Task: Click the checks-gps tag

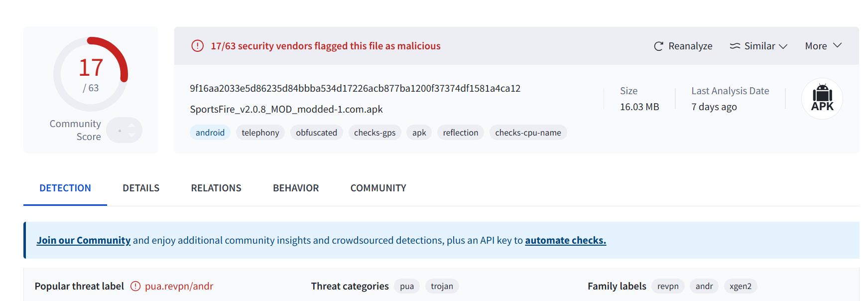Action: coord(375,133)
